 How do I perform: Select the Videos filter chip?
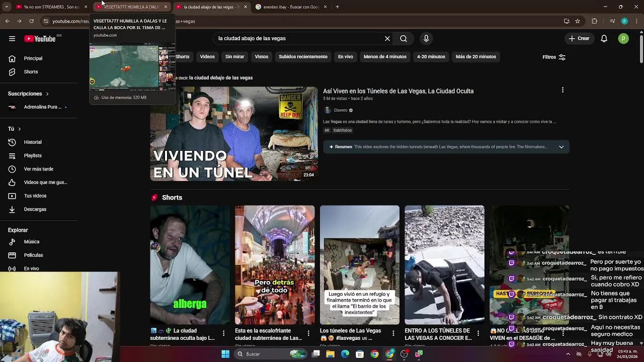207,57
